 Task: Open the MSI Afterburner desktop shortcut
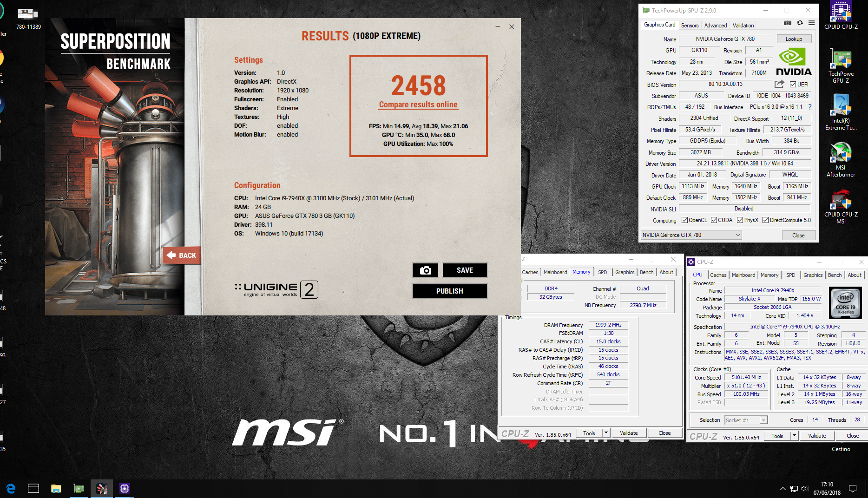[x=841, y=160]
